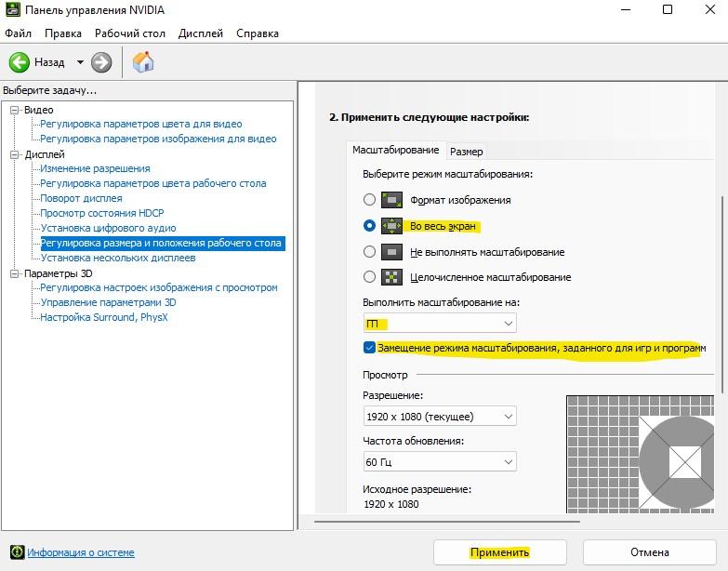The height and width of the screenshot is (571, 728).
Task: Toggle 'Замещение режима масштабирования' checkbox
Action: click(x=369, y=348)
